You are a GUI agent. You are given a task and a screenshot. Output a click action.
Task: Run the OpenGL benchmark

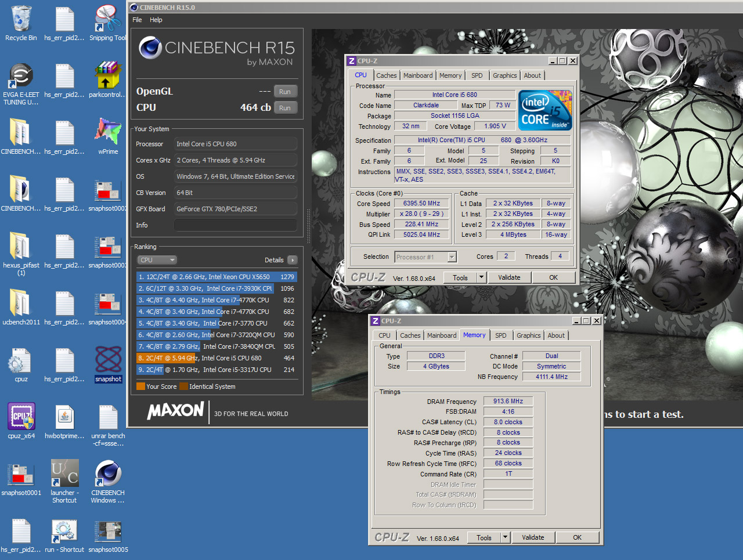click(284, 92)
